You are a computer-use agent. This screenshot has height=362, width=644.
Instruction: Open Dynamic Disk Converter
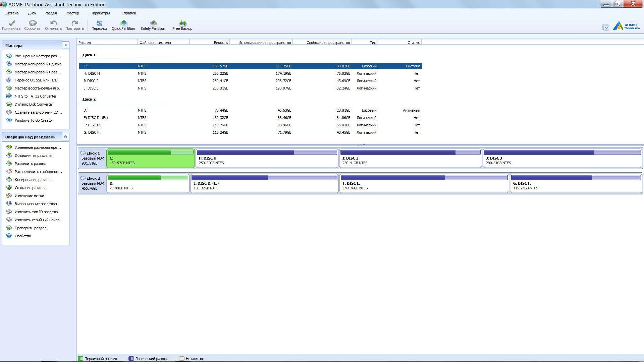point(30,104)
